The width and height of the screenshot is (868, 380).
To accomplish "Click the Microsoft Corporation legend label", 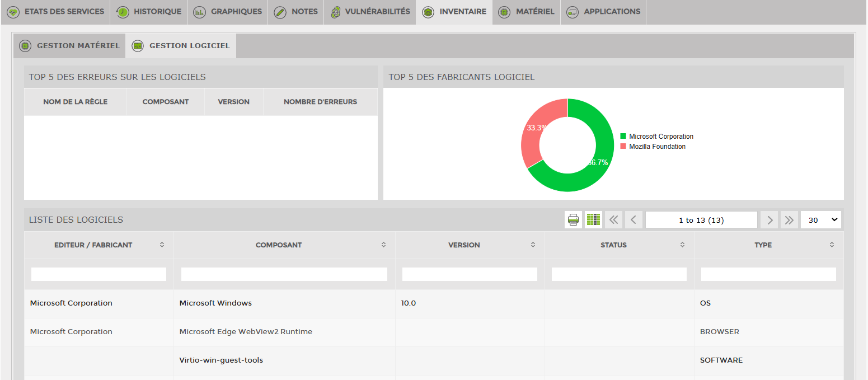I will coord(661,137).
